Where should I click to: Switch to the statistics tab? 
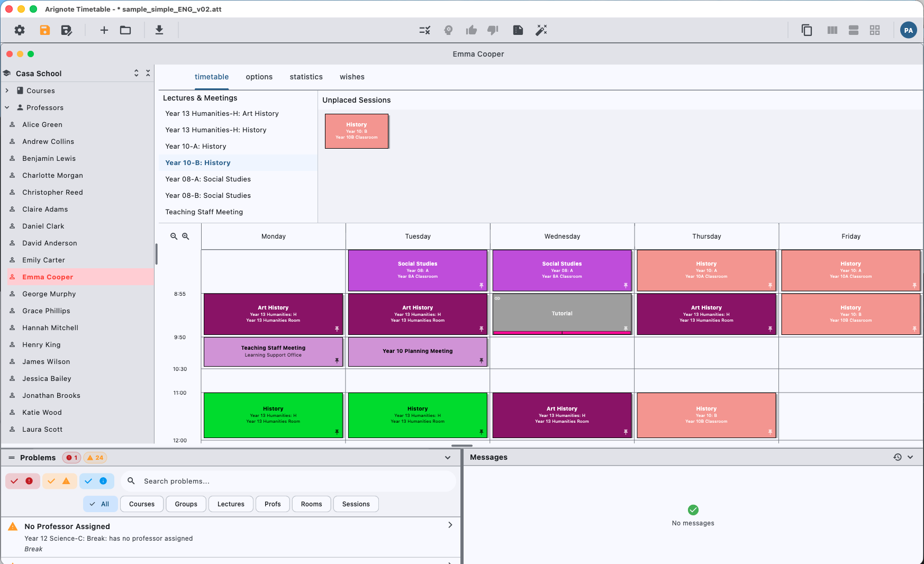[306, 77]
